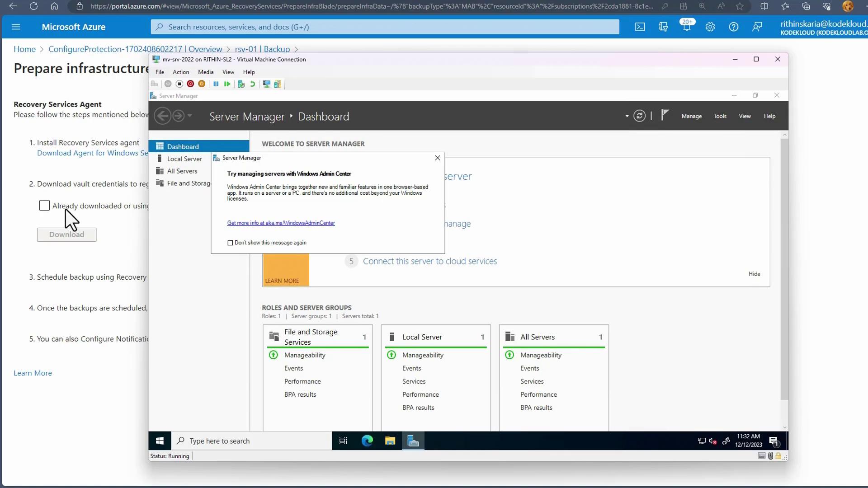Click the red Shut Down VM icon

tap(190, 84)
